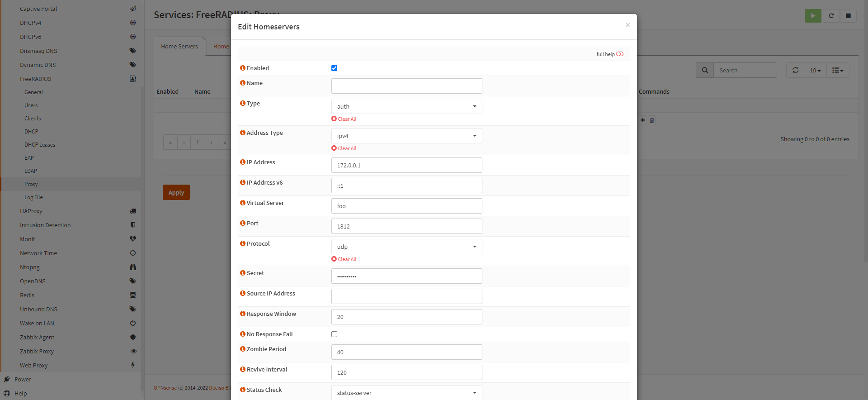
Task: Open the General item under FreeRADIUS
Action: [x=33, y=92]
